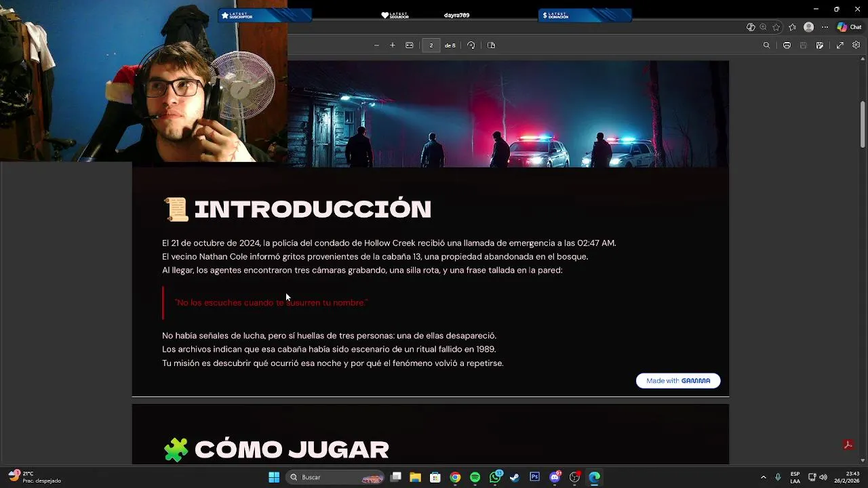Click the Adobe Acrobat icon at bottom right
The height and width of the screenshot is (488, 868).
(848, 445)
